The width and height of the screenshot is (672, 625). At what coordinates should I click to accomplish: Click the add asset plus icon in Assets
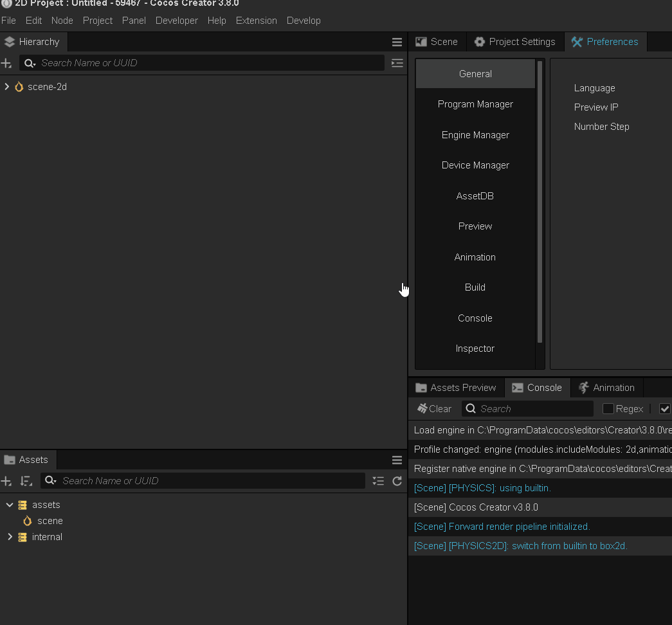click(x=6, y=481)
